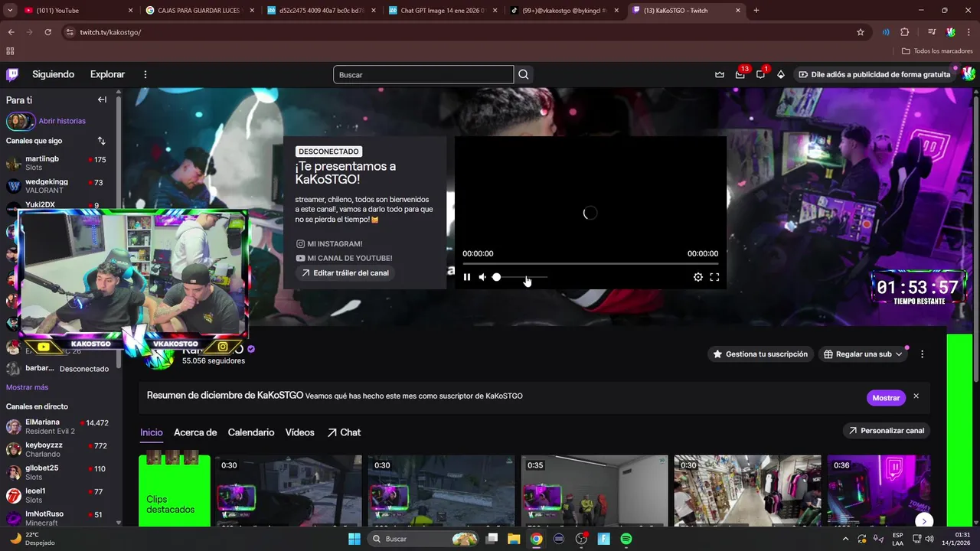Open Spotify from the taskbar
This screenshot has height=551, width=980.
[x=626, y=539]
